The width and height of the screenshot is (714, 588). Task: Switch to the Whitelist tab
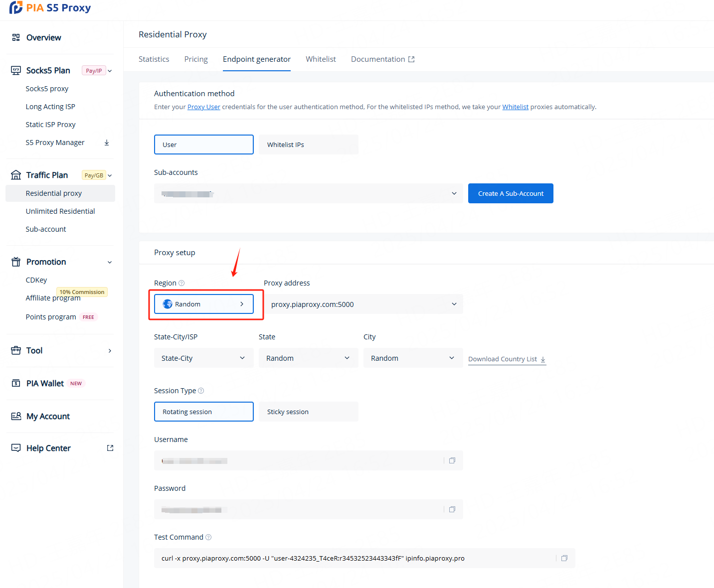(321, 59)
